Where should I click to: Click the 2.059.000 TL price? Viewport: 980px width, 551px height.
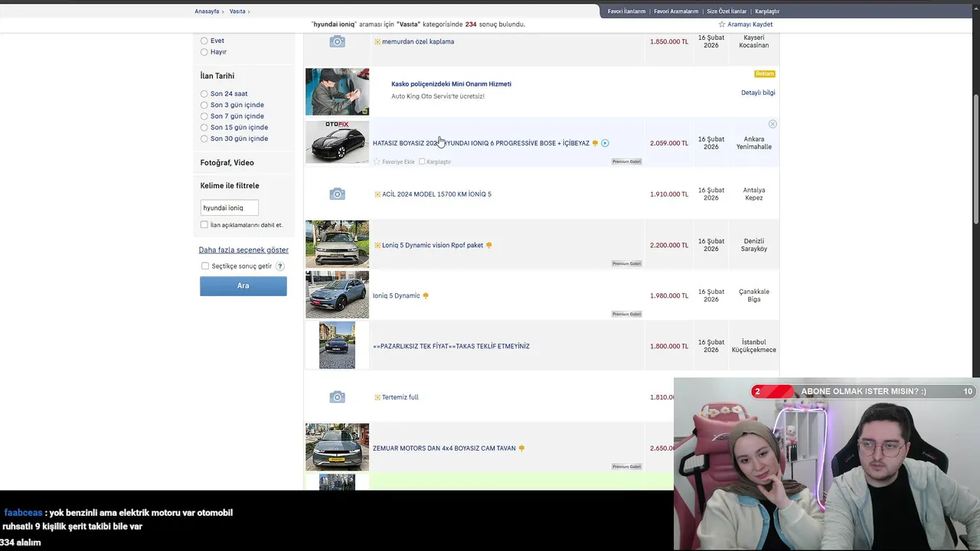(x=669, y=143)
